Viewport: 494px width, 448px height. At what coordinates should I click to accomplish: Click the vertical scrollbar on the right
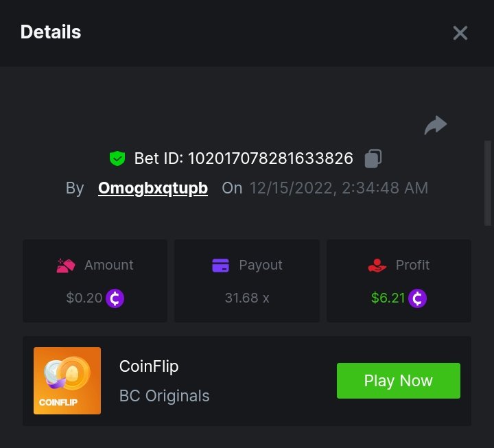488,182
